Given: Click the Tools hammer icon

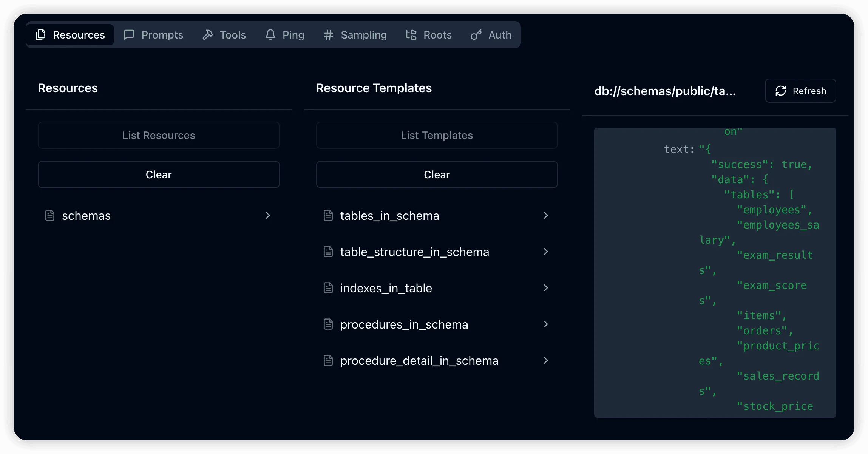Looking at the screenshot, I should tap(208, 35).
